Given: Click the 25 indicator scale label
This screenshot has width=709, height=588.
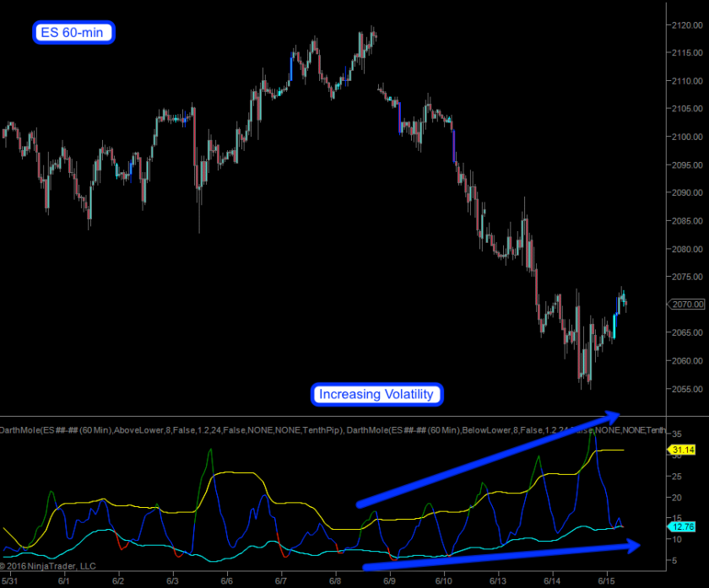Looking at the screenshot, I should click(676, 477).
